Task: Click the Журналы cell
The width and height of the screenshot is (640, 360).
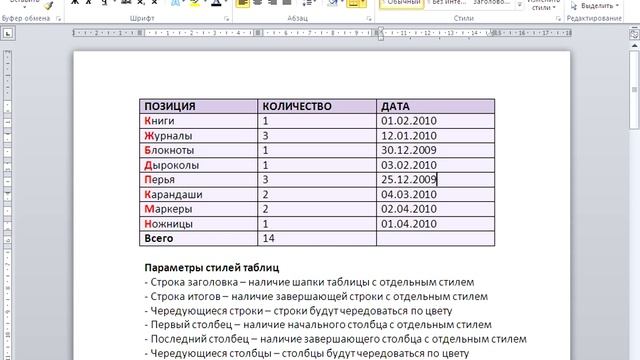Action: (x=198, y=136)
